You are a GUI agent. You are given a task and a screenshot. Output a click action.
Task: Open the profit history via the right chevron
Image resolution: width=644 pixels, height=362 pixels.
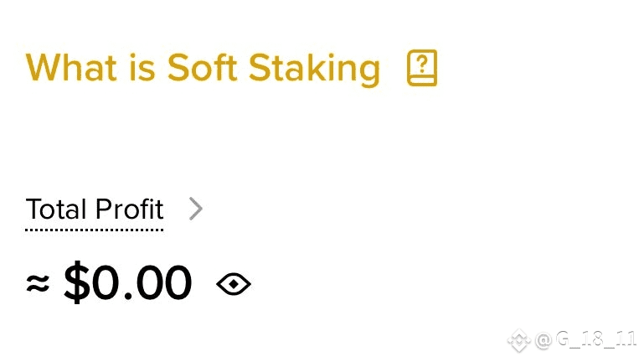click(195, 209)
